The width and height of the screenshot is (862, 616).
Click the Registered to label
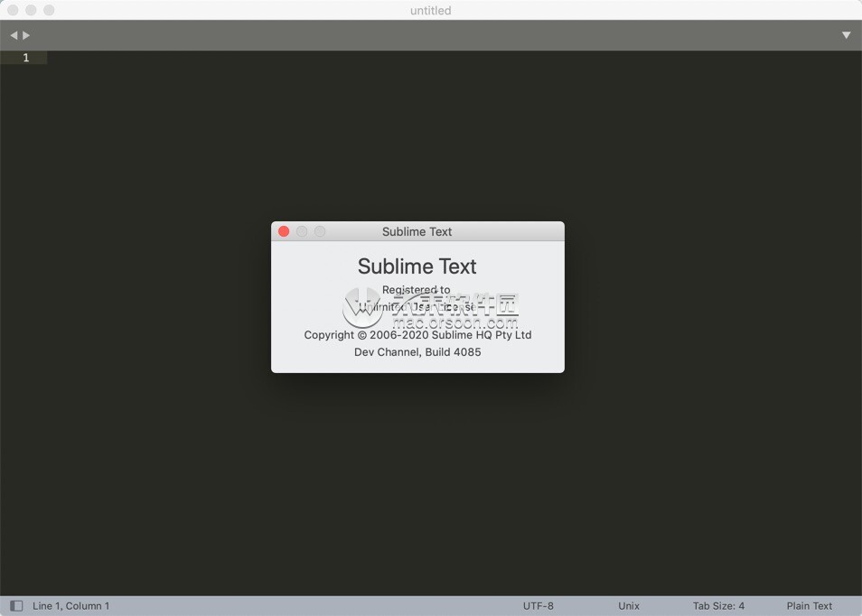pos(417,289)
